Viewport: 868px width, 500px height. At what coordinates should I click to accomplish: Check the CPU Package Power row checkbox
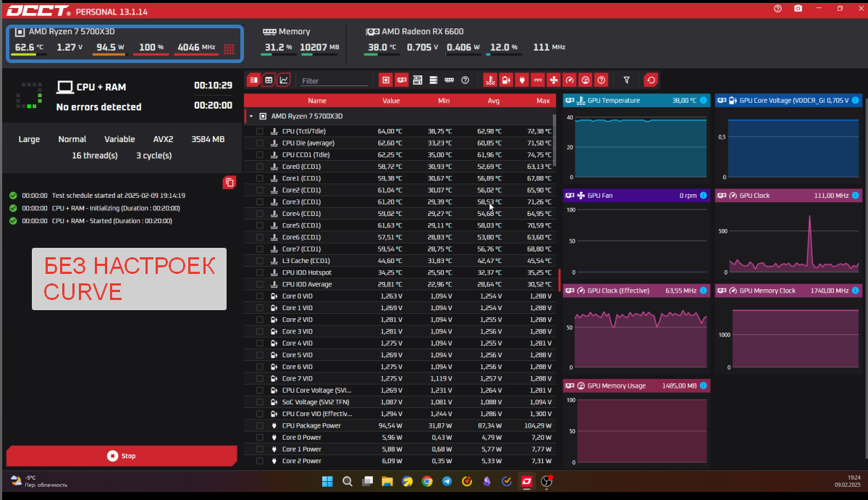pos(259,425)
